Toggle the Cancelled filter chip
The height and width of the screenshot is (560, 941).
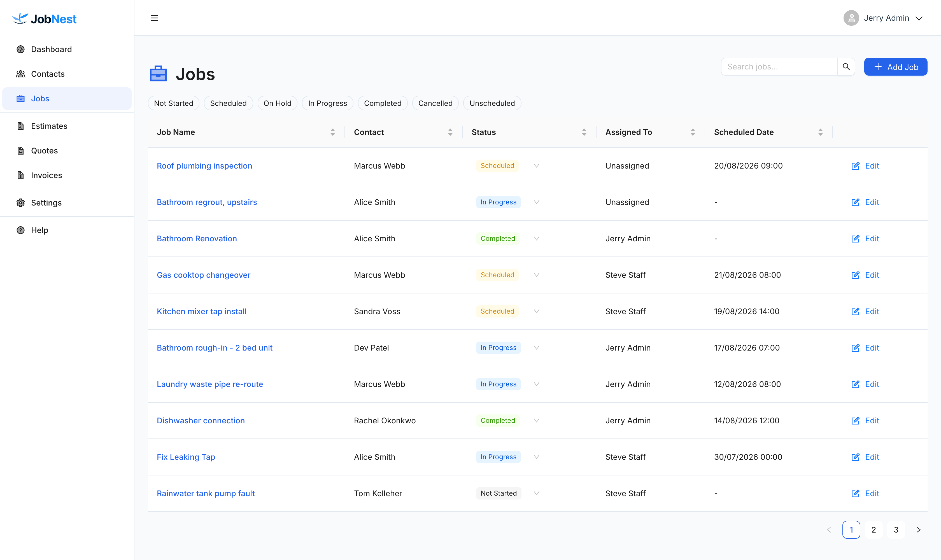[435, 103]
